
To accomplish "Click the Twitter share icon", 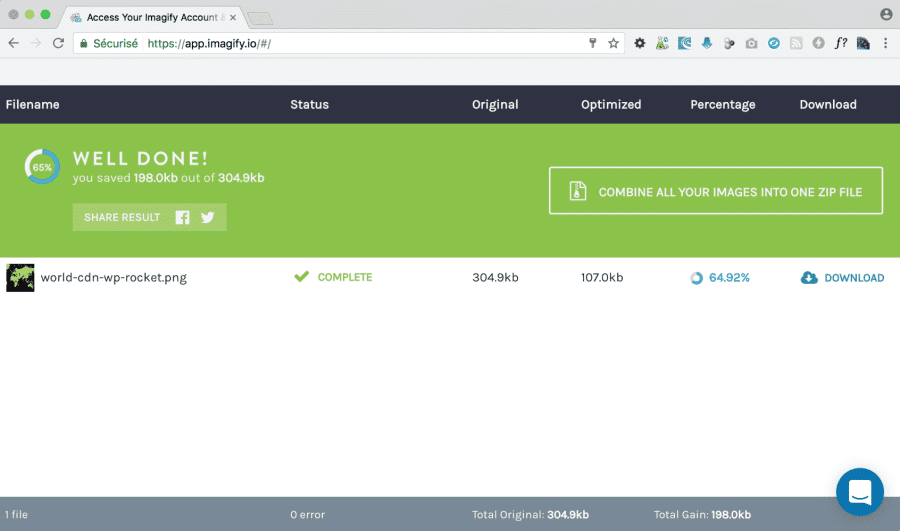I will click(208, 217).
